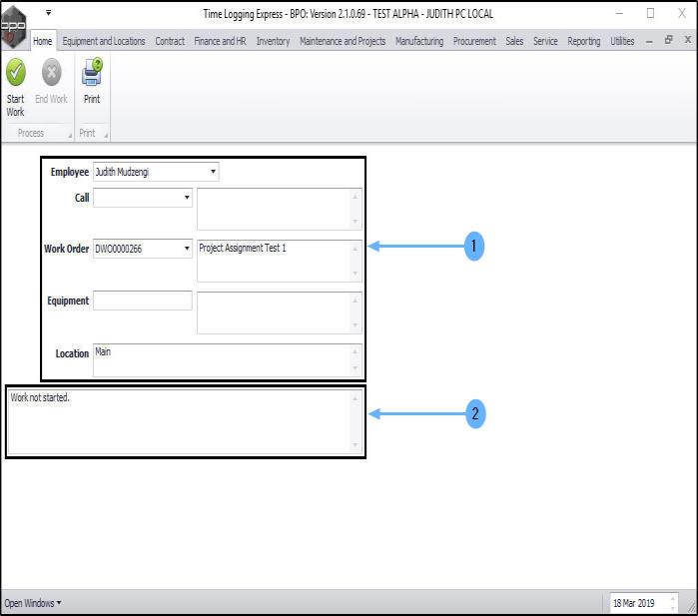Minimize the ribbon child window
Image resolution: width=698 pixels, height=616 pixels.
coord(649,41)
